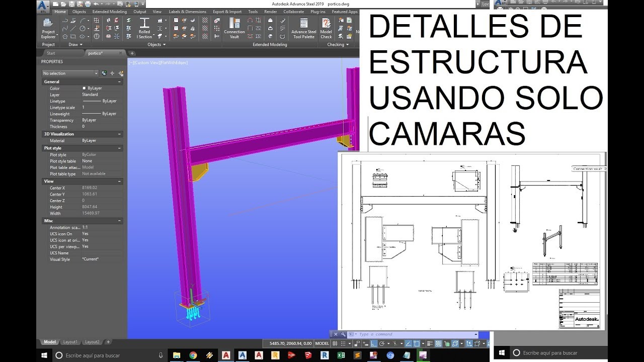
Task: Expand the Draw panel dropdown
Action: point(76,45)
